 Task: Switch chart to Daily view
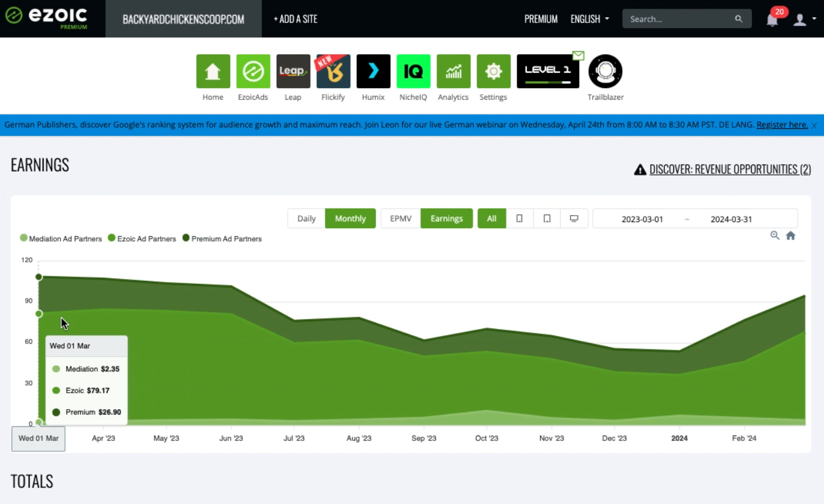click(307, 218)
